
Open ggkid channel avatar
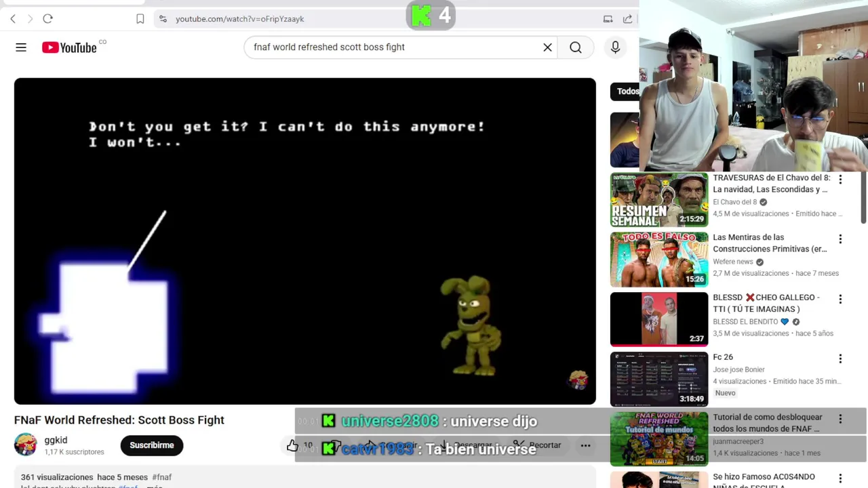click(x=26, y=445)
